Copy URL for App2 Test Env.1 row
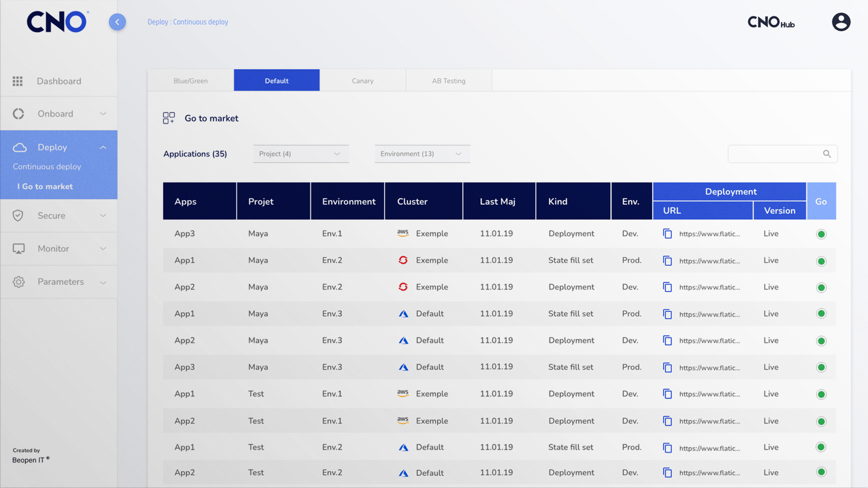 tap(667, 421)
